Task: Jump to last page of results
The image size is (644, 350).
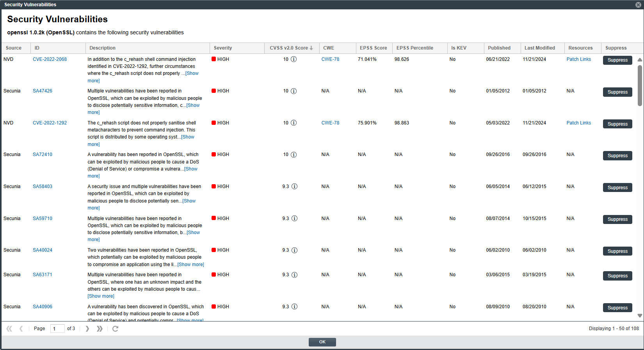Action: coord(100,329)
